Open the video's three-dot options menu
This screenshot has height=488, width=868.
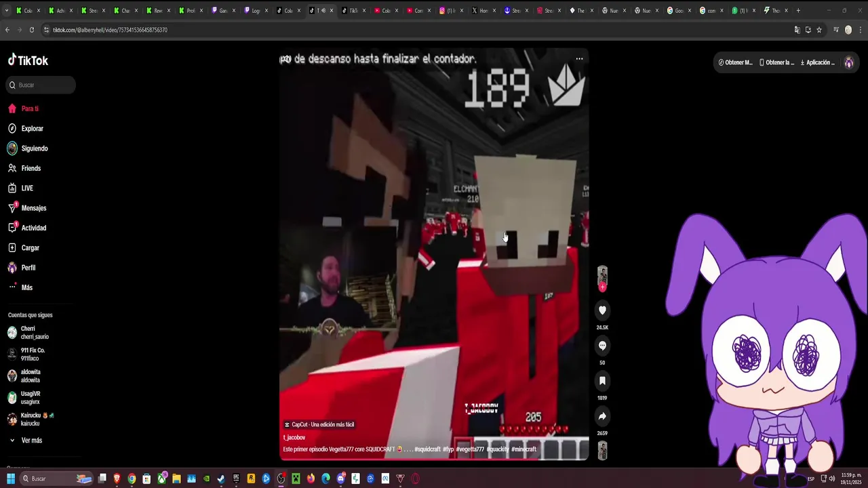click(579, 59)
